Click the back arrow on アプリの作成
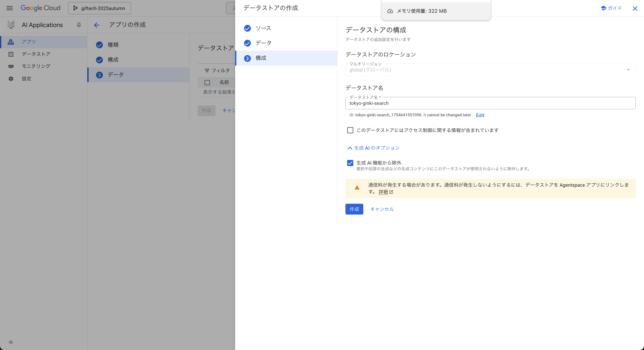The width and height of the screenshot is (644, 350). point(97,25)
